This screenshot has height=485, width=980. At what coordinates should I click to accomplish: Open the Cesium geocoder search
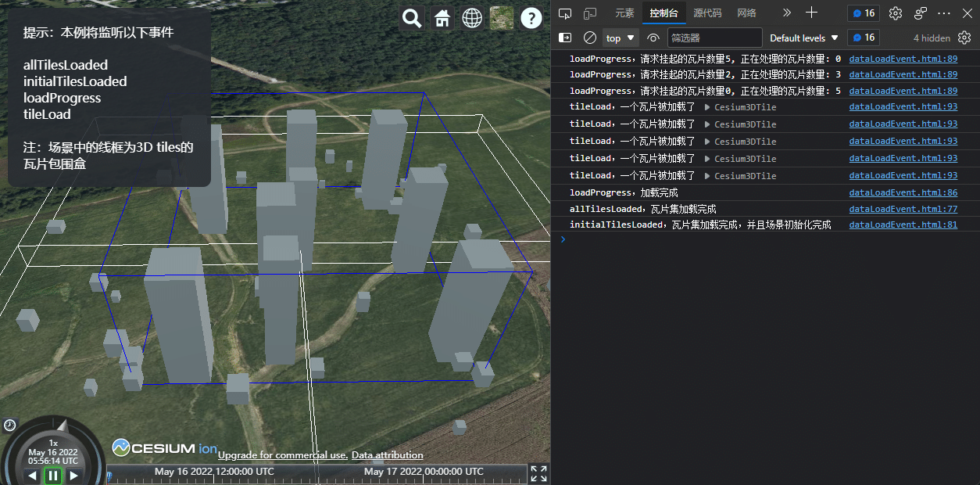tap(412, 18)
